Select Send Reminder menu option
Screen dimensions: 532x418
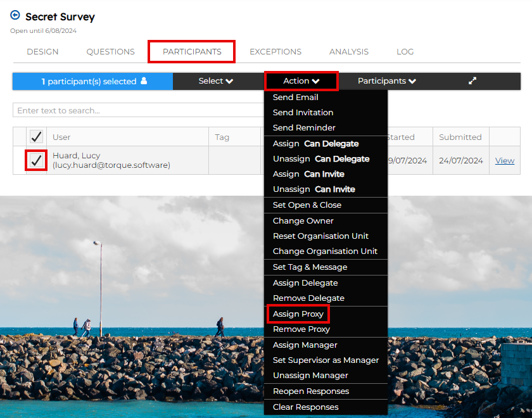point(304,128)
